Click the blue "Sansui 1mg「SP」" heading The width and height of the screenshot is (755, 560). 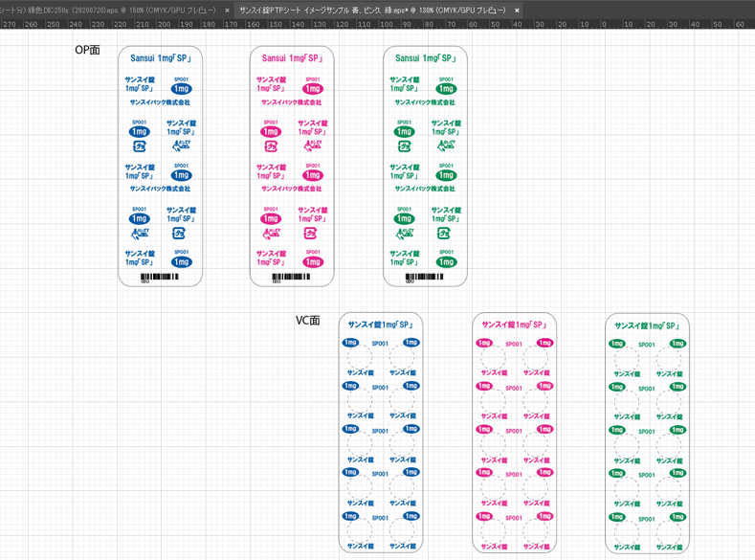(161, 58)
